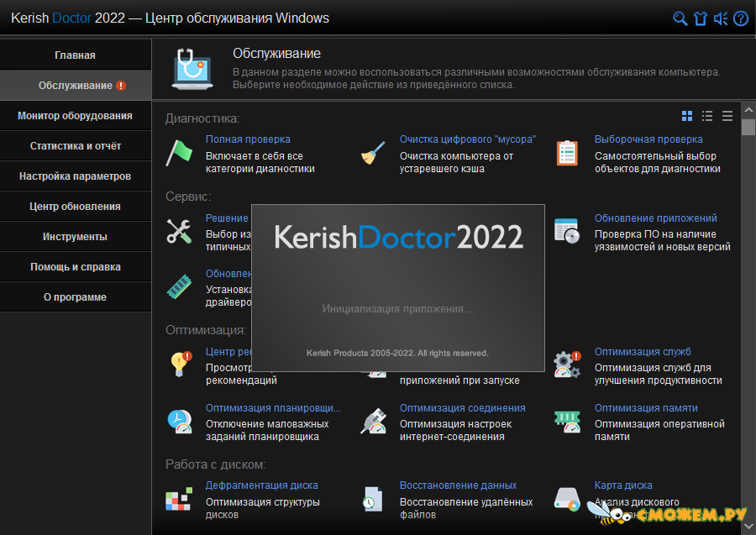Click text "Оптимизация служб для улучшения продуктивности"
The width and height of the screenshot is (756, 535).
[659, 374]
